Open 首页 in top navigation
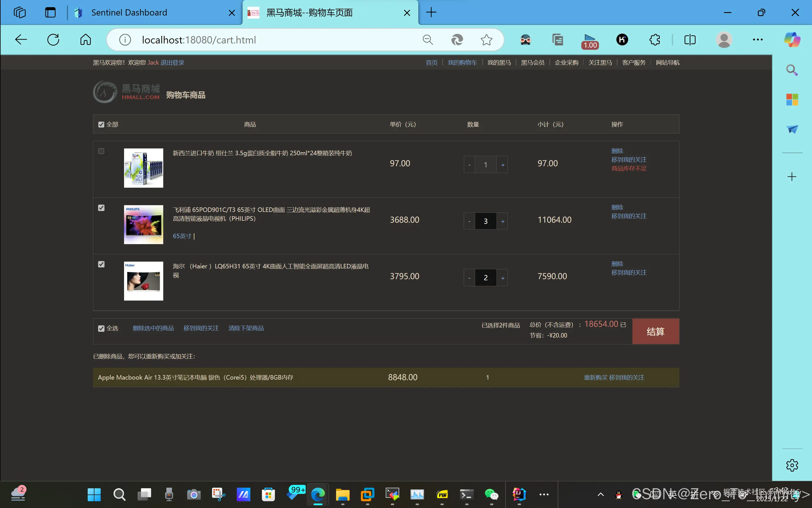 431,62
